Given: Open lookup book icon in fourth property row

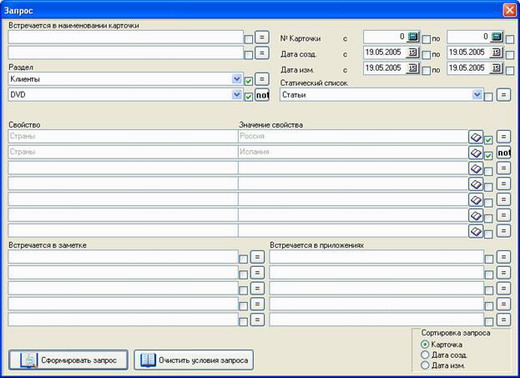Looking at the screenshot, I should click(476, 184).
